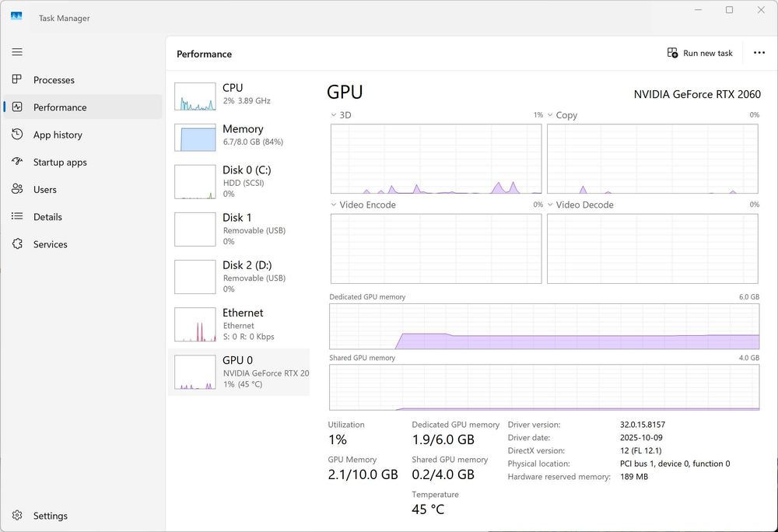Open the Settings gear icon

[x=17, y=516]
